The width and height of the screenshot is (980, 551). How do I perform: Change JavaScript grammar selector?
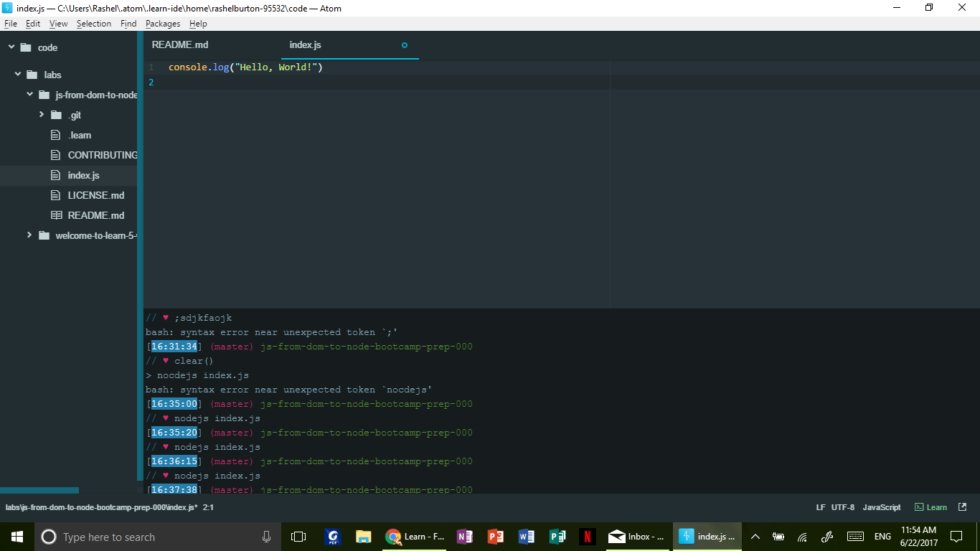pyautogui.click(x=881, y=507)
